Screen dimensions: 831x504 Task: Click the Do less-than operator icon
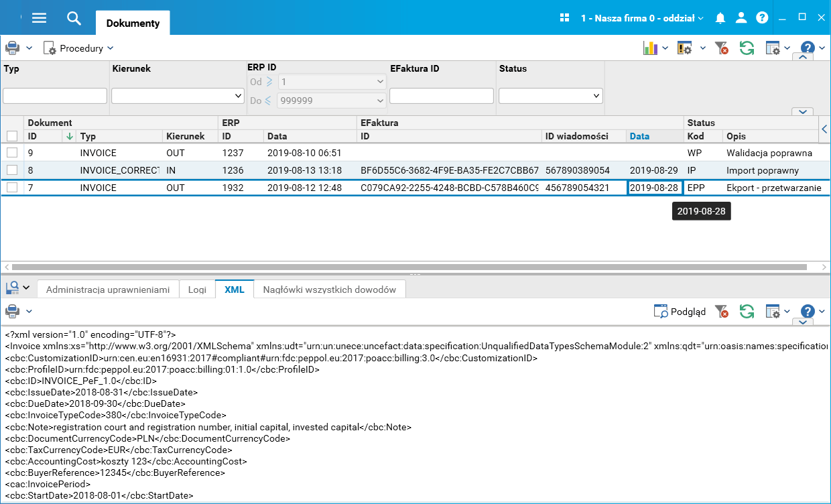[268, 101]
